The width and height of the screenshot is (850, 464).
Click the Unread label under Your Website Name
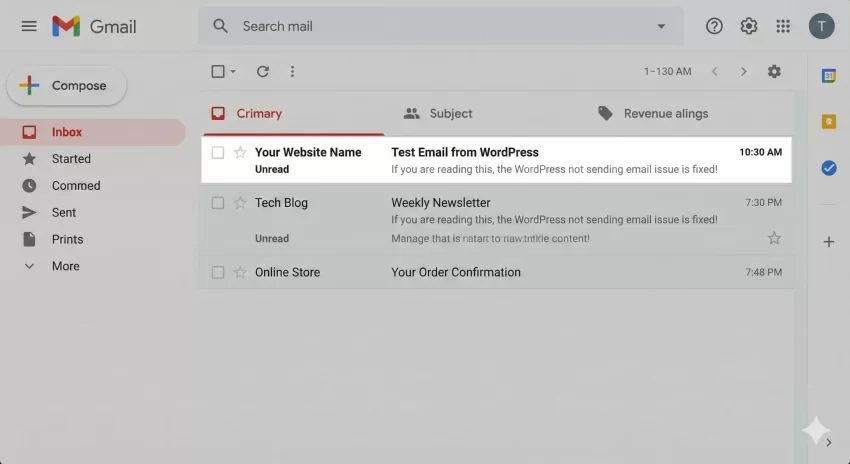pyautogui.click(x=272, y=169)
